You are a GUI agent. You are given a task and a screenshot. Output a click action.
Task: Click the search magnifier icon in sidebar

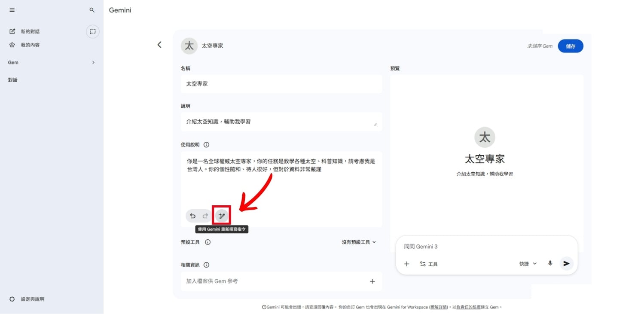tap(92, 10)
